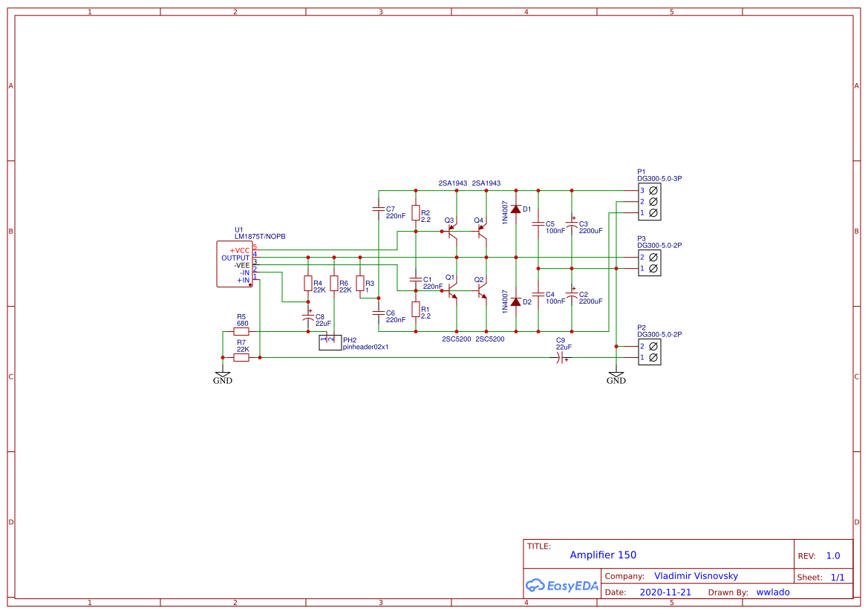Image resolution: width=868 pixels, height=614 pixels.
Task: Select the P1 three-pin terminal block
Action: [x=649, y=202]
